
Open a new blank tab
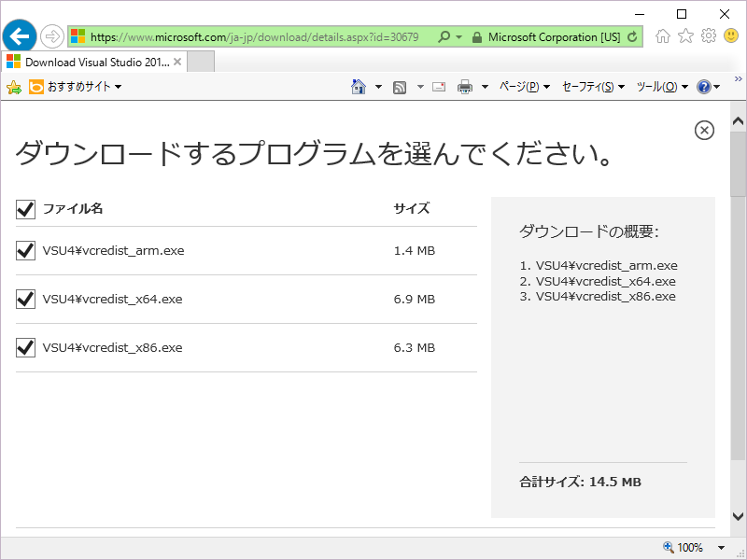(201, 62)
